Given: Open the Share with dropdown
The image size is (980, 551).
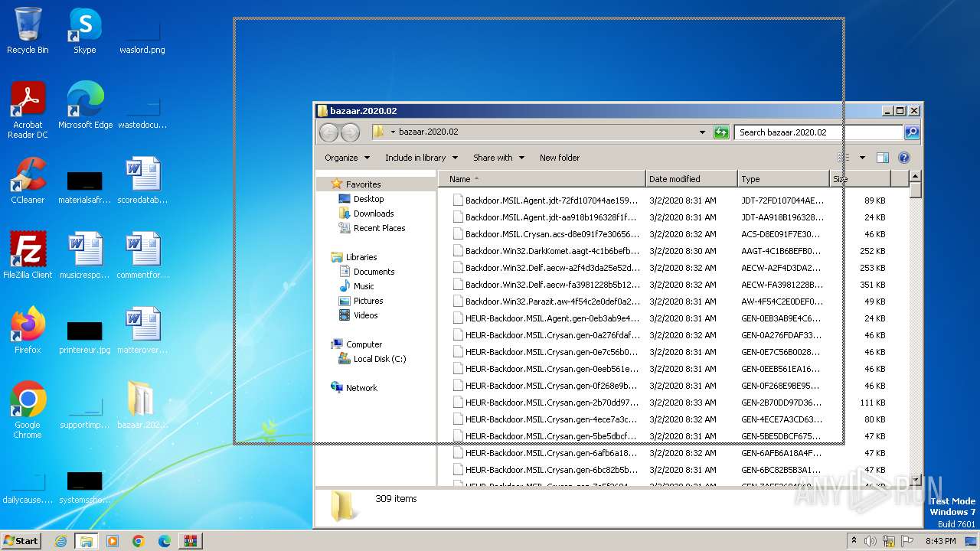Looking at the screenshot, I should pyautogui.click(x=498, y=158).
